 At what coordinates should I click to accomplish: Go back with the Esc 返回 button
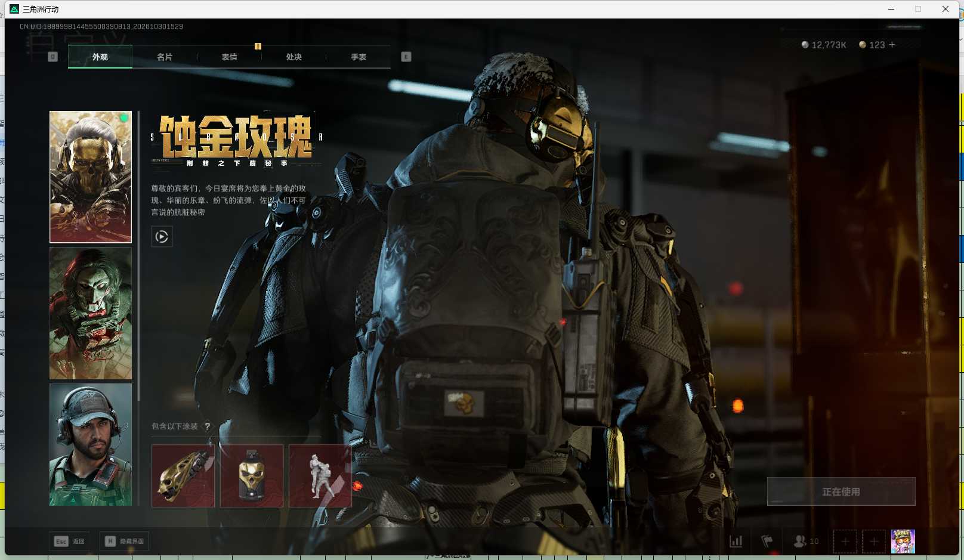(x=69, y=542)
